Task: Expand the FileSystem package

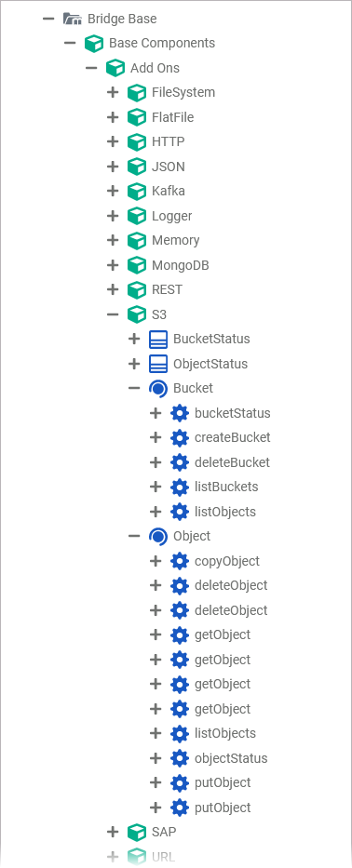Action: [113, 92]
